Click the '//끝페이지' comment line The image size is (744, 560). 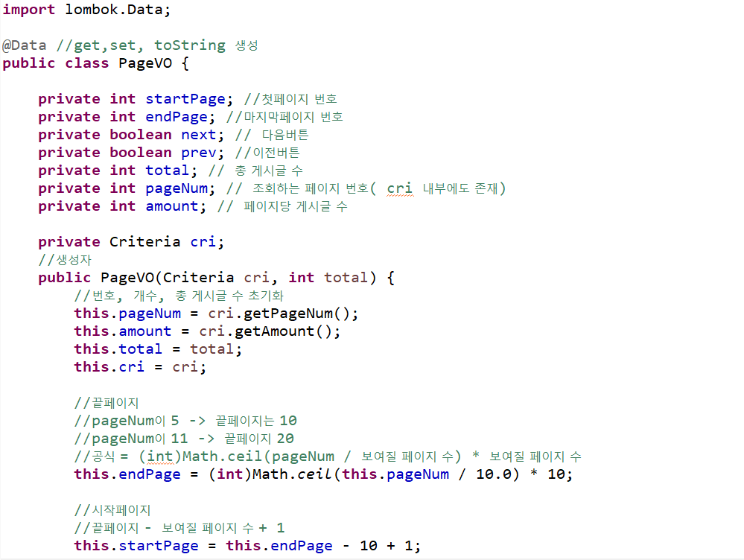pyautogui.click(x=106, y=403)
